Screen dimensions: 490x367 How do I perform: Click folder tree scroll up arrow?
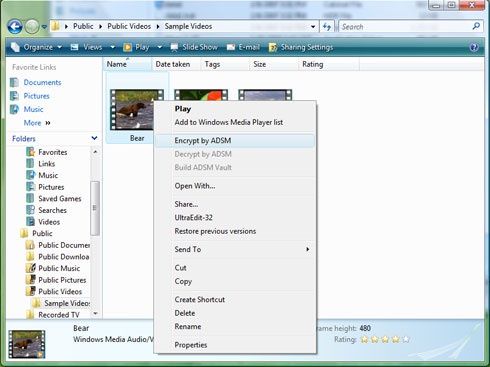pos(95,152)
